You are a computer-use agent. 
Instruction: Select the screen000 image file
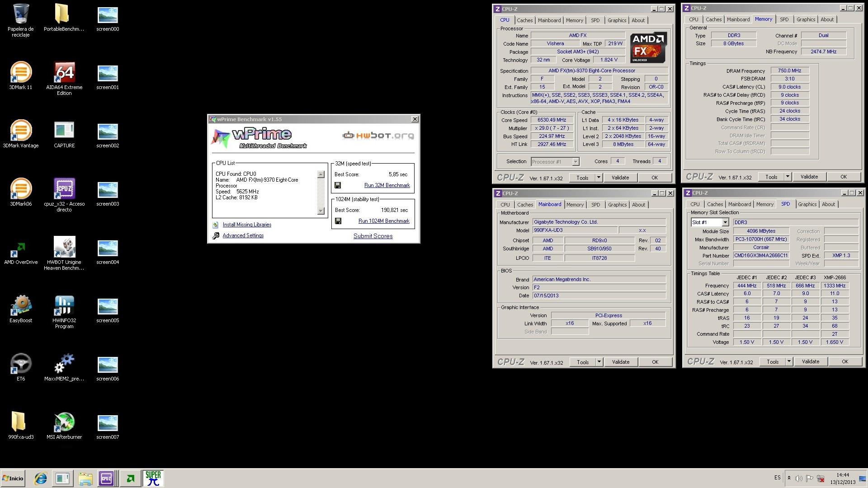pos(108,19)
